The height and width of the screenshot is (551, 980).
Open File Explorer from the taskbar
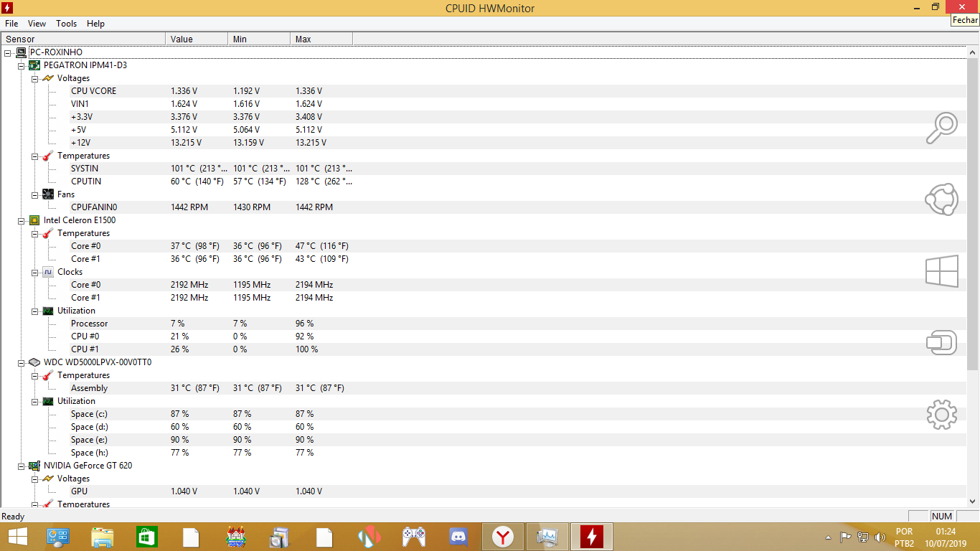coord(103,537)
